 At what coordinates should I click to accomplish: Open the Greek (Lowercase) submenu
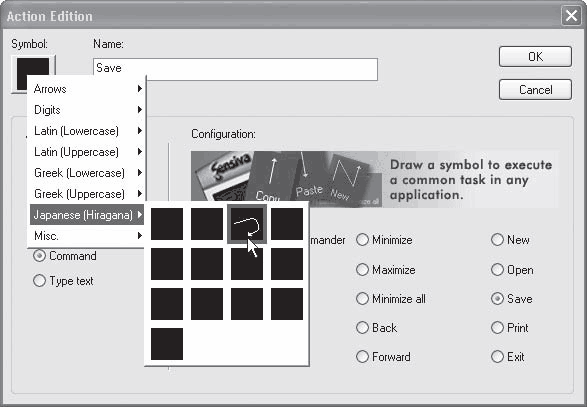coord(87,173)
